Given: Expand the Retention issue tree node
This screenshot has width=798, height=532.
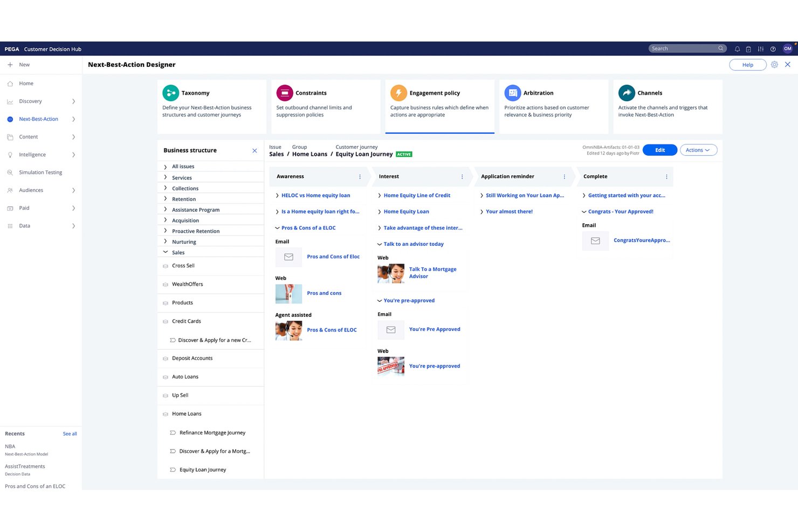Looking at the screenshot, I should 166,199.
